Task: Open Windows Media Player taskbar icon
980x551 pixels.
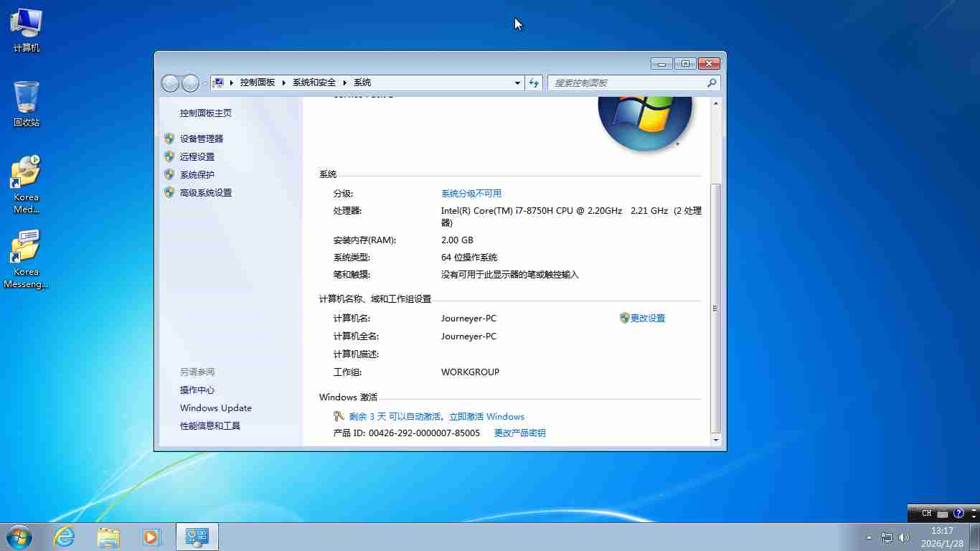Action: coord(151,537)
